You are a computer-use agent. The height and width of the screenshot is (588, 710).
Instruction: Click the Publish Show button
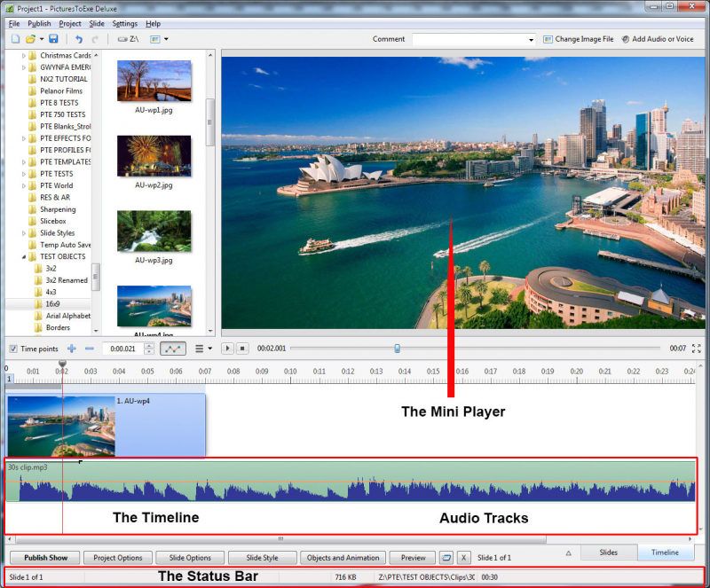tap(45, 558)
